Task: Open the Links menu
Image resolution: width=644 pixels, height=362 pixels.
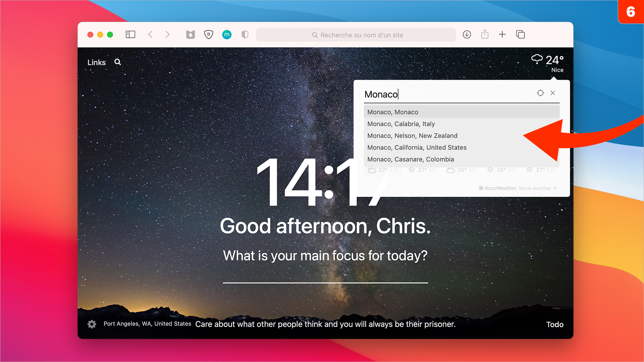Action: [x=96, y=62]
